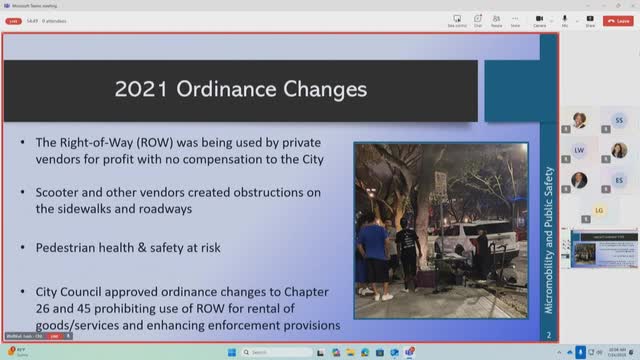Expand microphone options dropdown arrow
This screenshot has height=360, width=640.
(x=577, y=21)
